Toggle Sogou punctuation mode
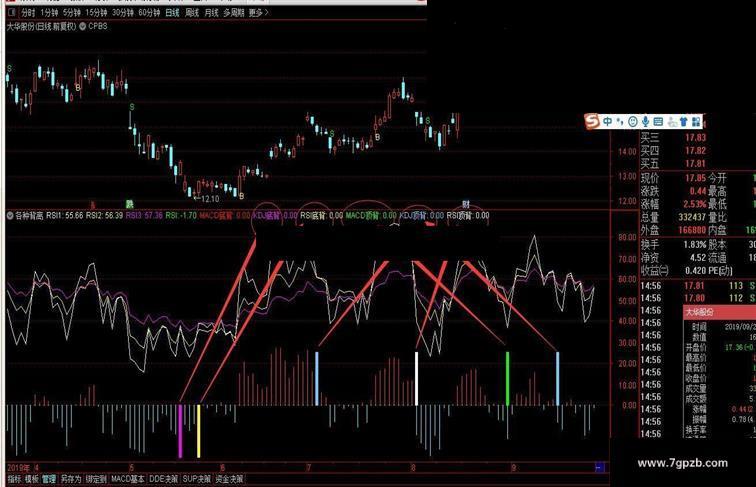This screenshot has height=487, width=756. pyautogui.click(x=620, y=122)
